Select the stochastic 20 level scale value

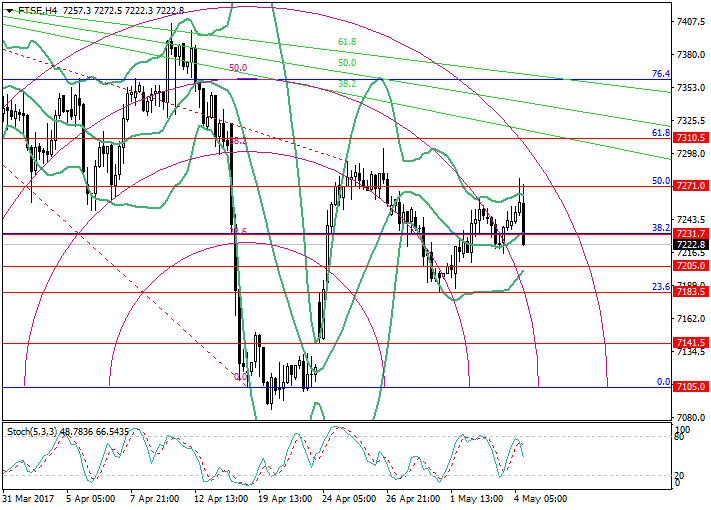[680, 476]
